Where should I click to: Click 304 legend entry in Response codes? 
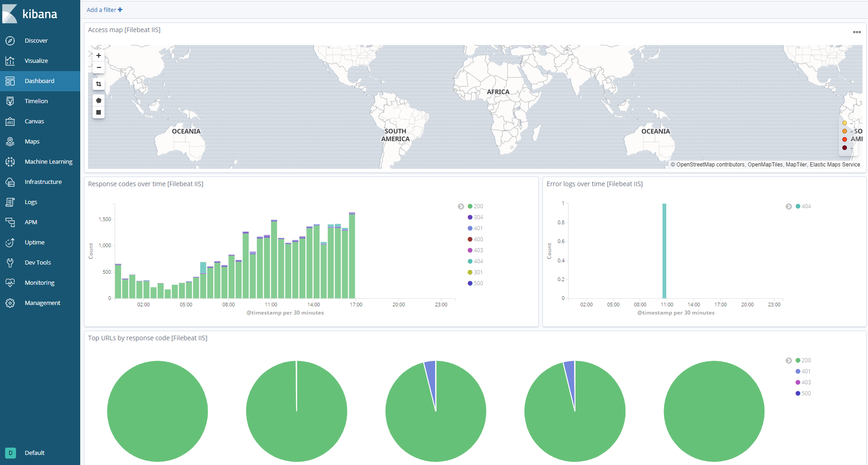click(475, 217)
